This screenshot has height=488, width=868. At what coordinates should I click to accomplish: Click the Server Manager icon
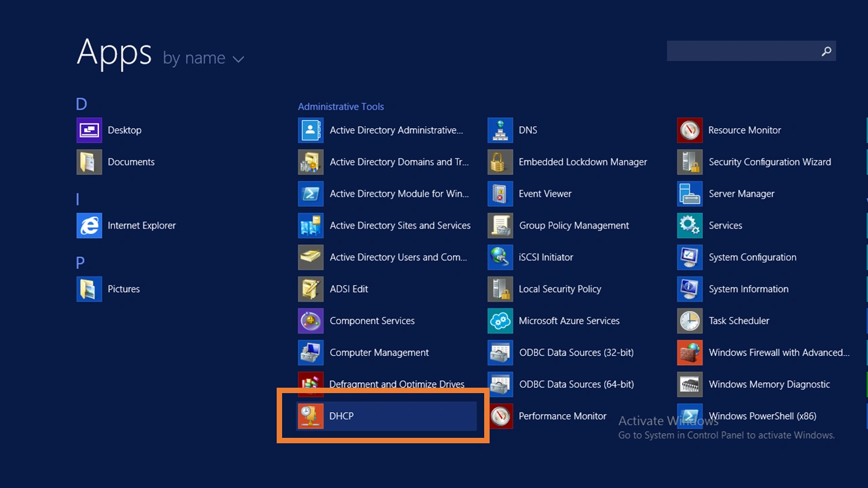coord(690,194)
